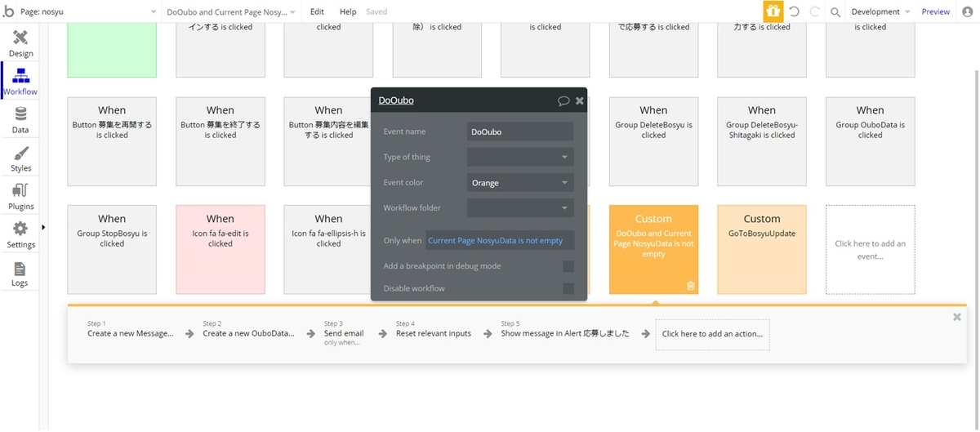Screen dimensions: 980x432
Task: Open the Workflow folder dropdown
Action: (520, 208)
